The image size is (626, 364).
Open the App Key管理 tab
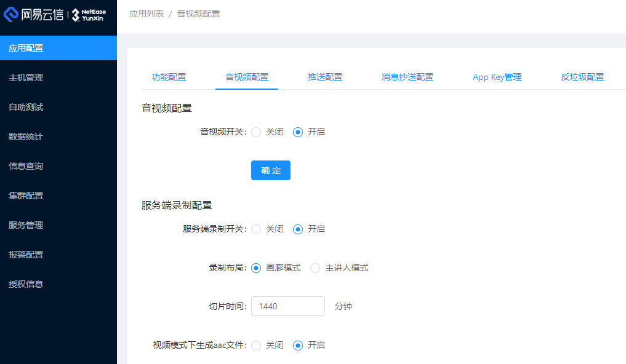(x=497, y=77)
